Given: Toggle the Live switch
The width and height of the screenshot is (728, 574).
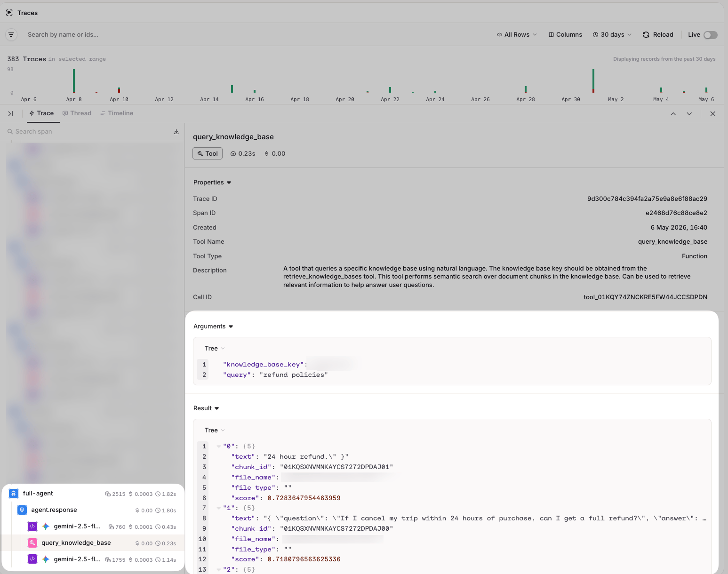Looking at the screenshot, I should tap(711, 35).
